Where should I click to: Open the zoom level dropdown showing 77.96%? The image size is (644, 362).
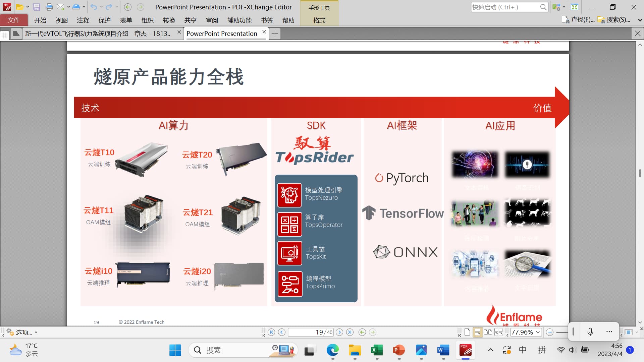click(538, 332)
